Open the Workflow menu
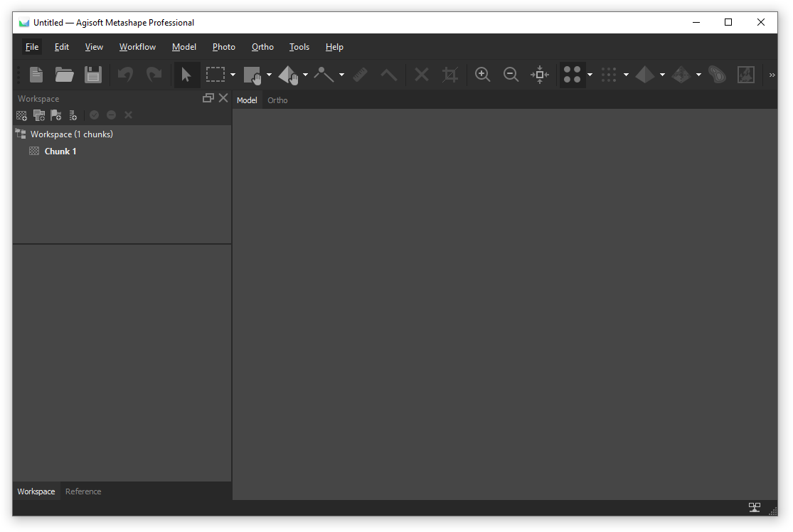793x532 pixels. tap(137, 47)
